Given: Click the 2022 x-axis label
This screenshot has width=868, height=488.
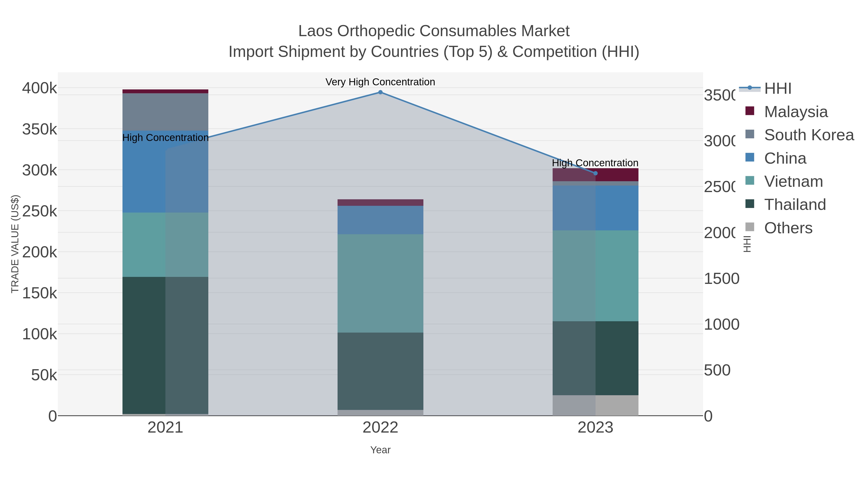Looking at the screenshot, I should [380, 428].
